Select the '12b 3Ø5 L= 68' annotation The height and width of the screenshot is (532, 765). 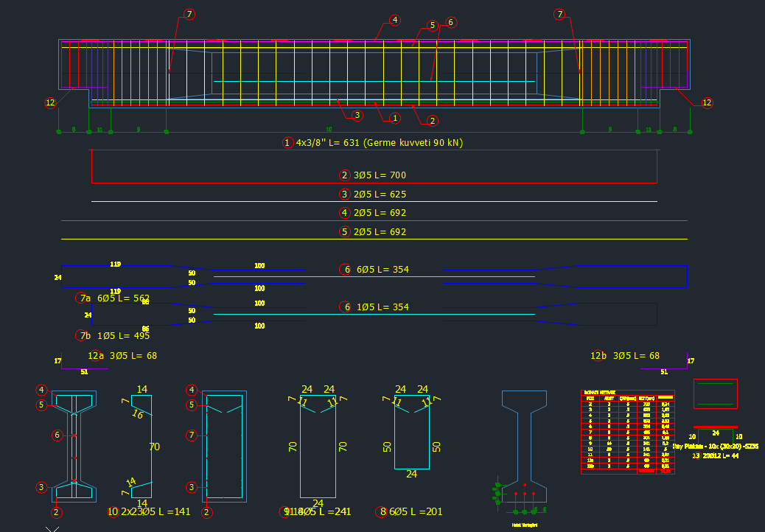coord(625,356)
